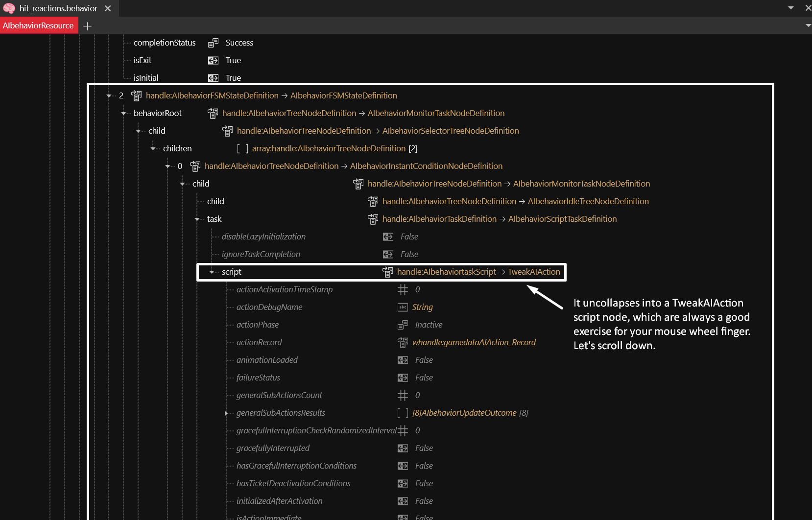812x520 pixels.
Task: Close the hit_reactions.behavior tab
Action: (x=108, y=8)
